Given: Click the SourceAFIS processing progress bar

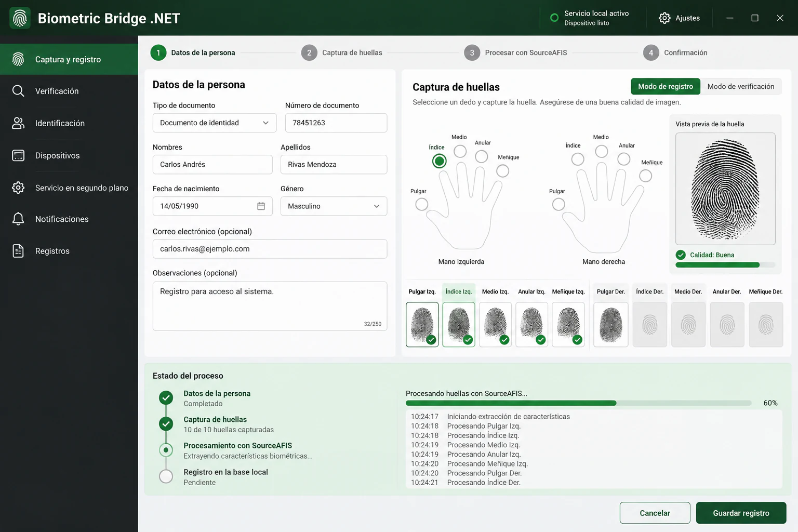Looking at the screenshot, I should (x=579, y=403).
